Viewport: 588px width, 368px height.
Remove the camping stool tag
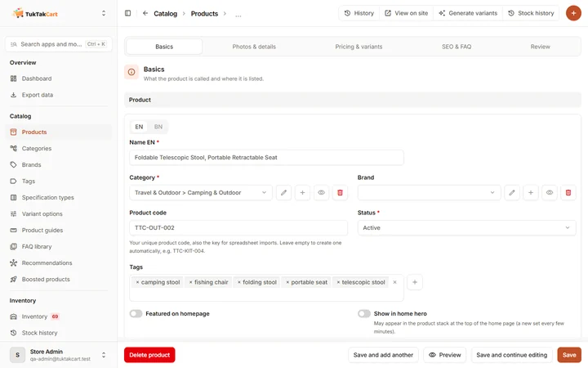pyautogui.click(x=137, y=282)
